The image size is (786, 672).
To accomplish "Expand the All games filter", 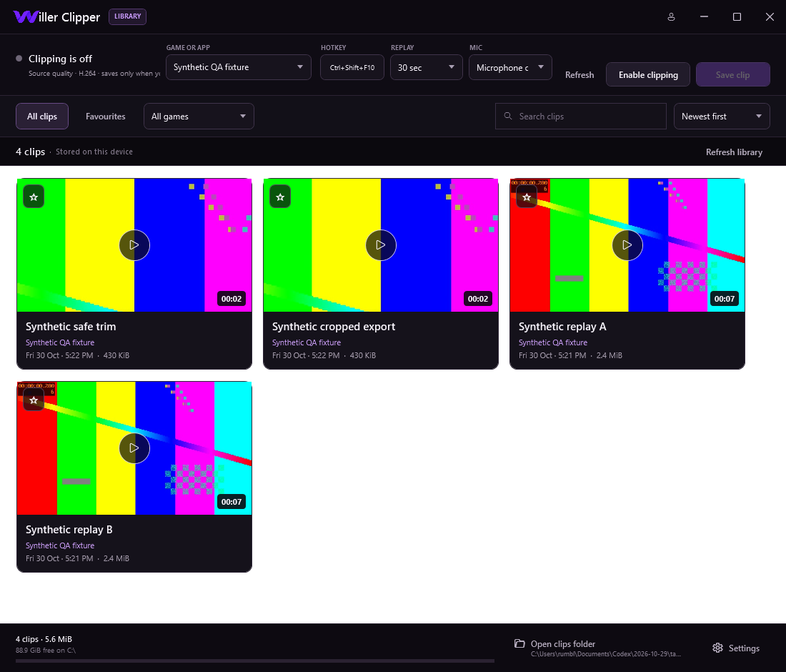I will click(x=199, y=117).
